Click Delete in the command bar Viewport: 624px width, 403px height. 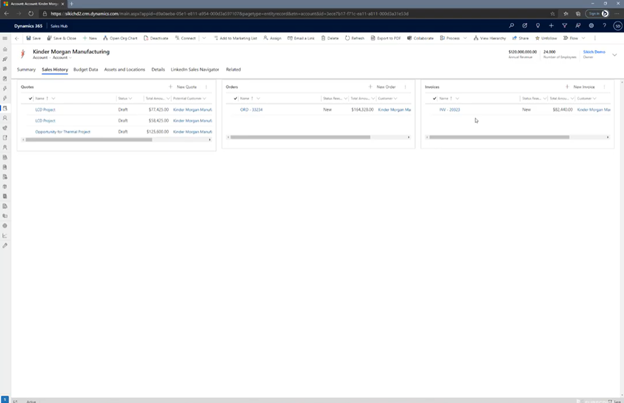(331, 38)
